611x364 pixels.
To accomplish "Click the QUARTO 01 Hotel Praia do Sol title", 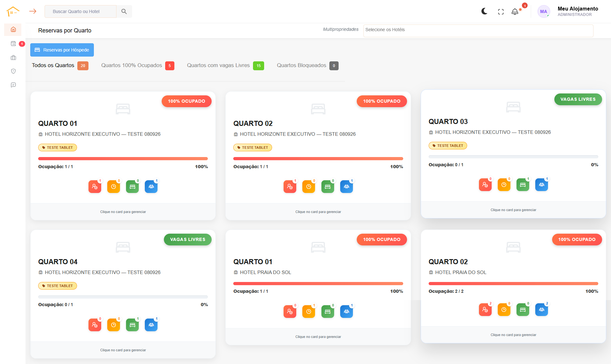I will click(253, 262).
